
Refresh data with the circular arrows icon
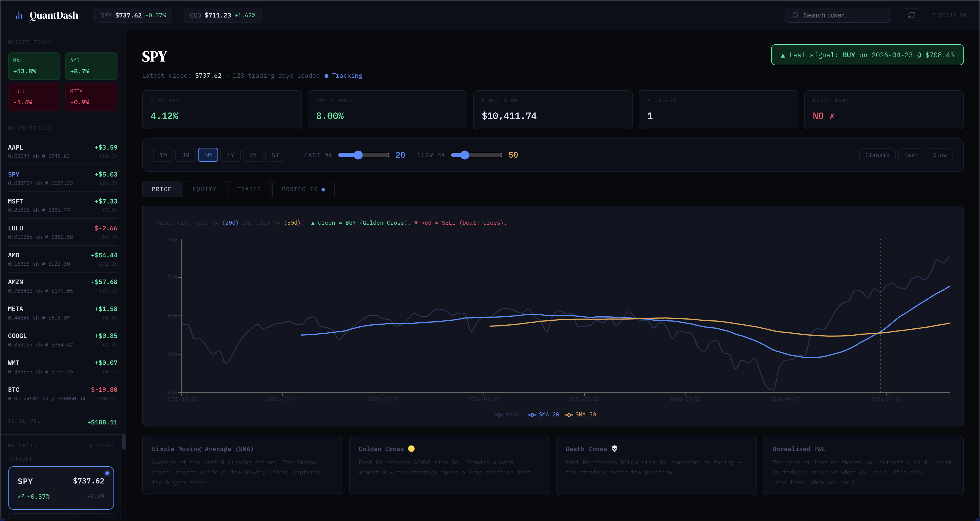pyautogui.click(x=911, y=15)
